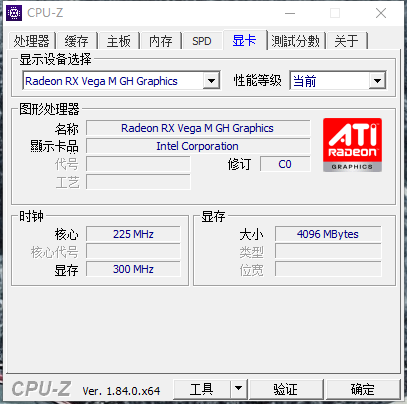Open the 工具 button dropdown arrow
Viewport: 407px width, 404px height.
239,389
